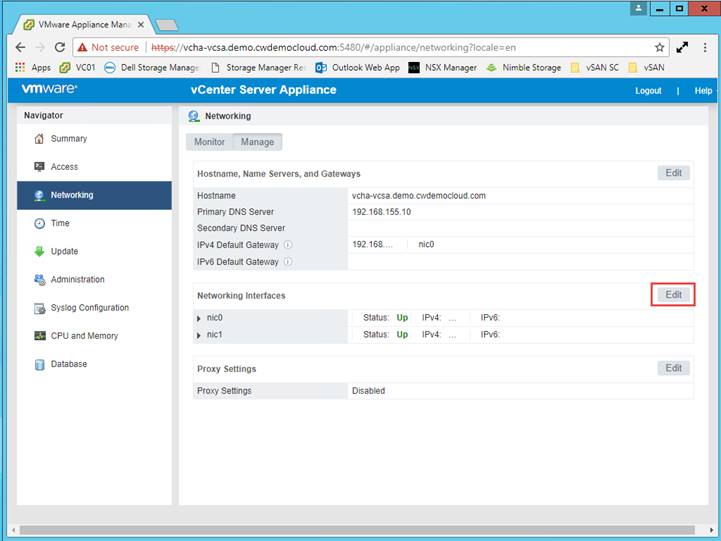
Task: Click the Administration users icon
Action: pos(40,279)
